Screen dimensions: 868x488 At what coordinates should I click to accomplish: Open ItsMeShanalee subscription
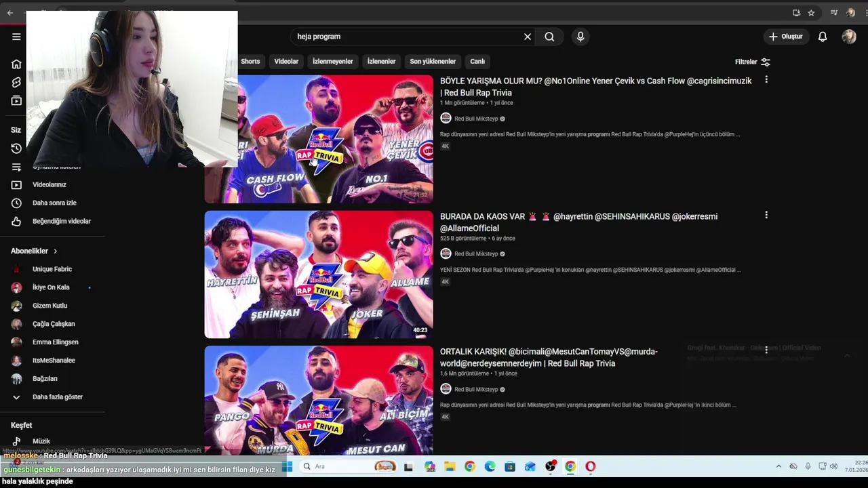tap(53, 361)
